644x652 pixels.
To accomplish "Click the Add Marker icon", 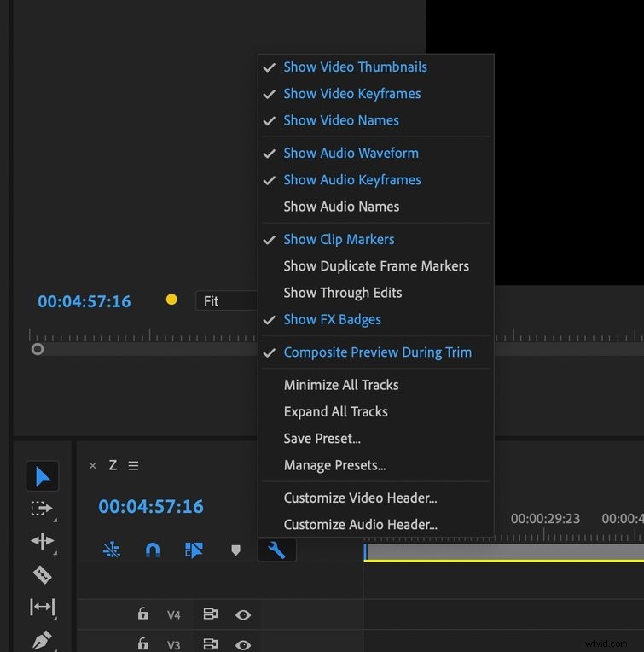I will (x=235, y=550).
